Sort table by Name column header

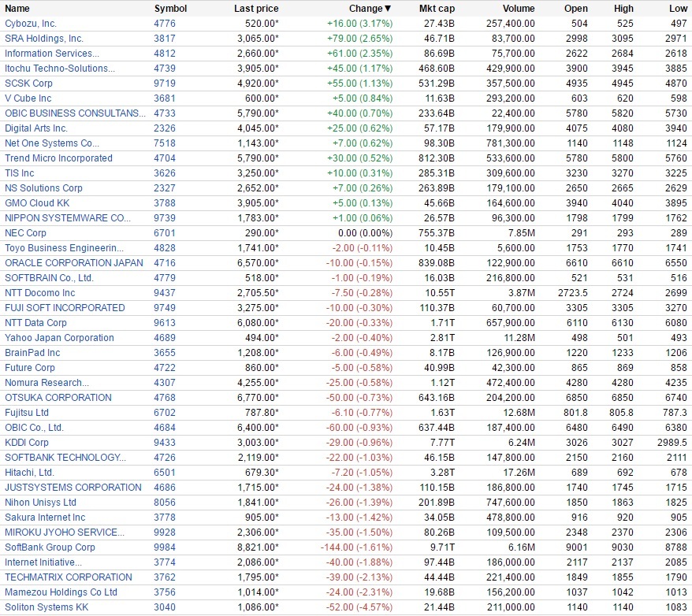17,9
